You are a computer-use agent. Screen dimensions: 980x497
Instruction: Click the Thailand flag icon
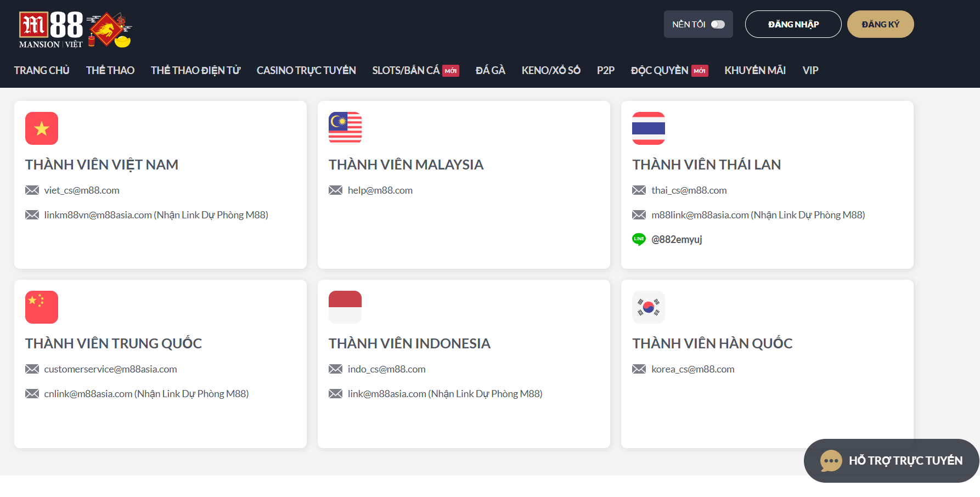tap(649, 128)
